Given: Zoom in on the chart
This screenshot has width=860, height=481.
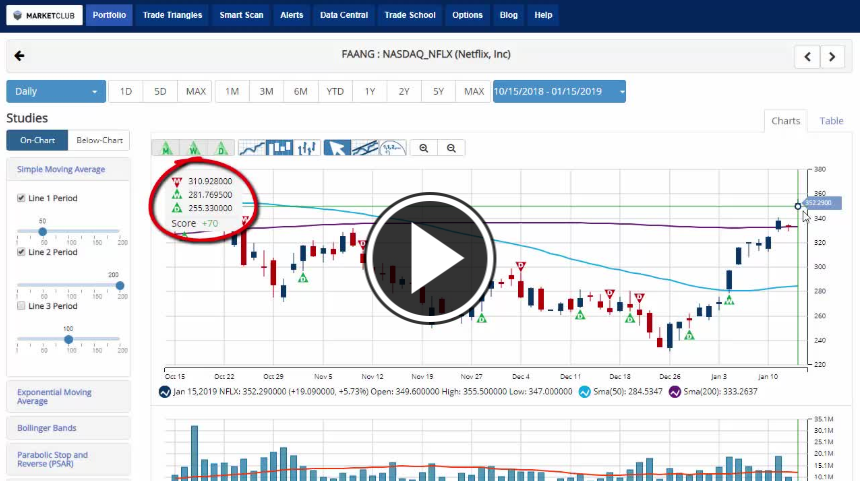Looking at the screenshot, I should (x=424, y=148).
